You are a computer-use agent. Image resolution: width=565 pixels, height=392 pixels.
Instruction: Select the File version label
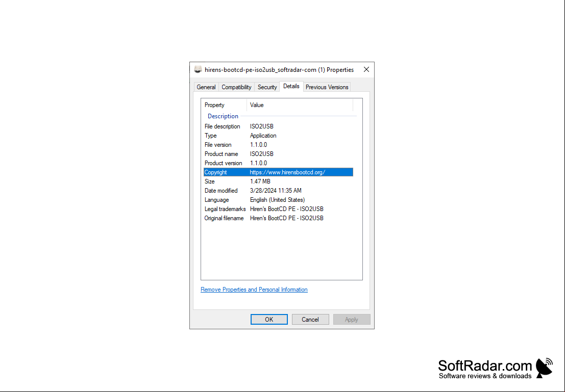coord(218,145)
